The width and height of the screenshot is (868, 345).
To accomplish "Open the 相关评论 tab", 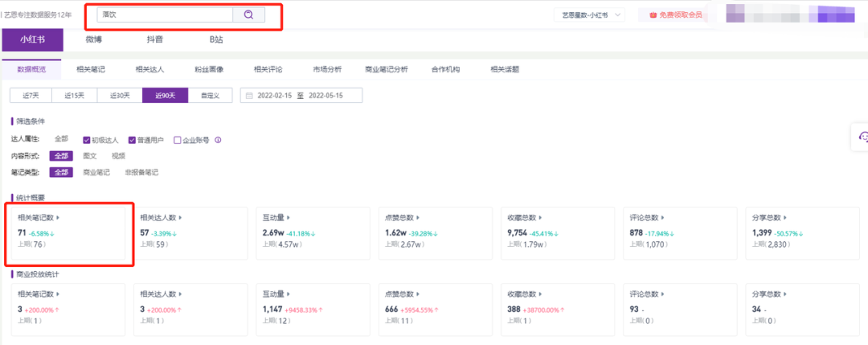I will 268,70.
